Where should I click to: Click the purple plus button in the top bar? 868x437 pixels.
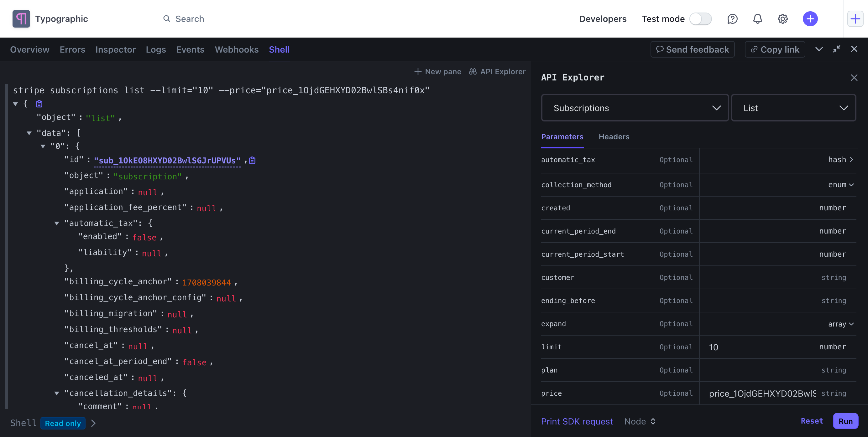[x=810, y=19]
